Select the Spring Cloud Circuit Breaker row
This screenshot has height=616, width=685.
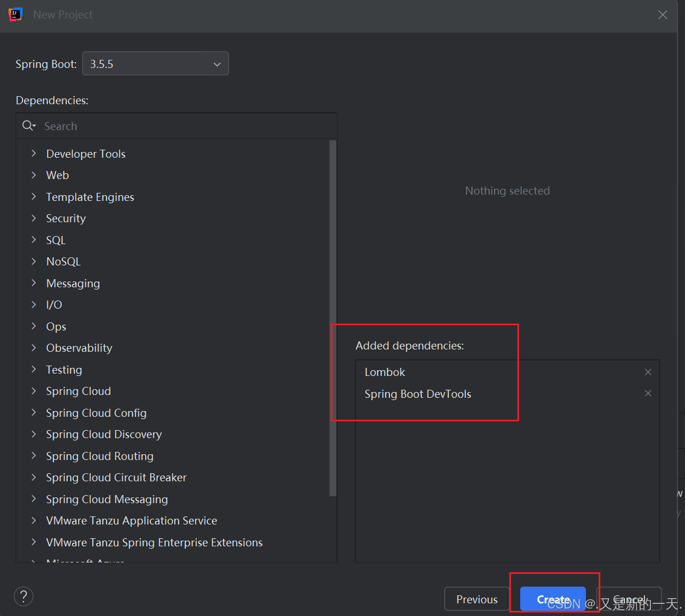(173, 478)
